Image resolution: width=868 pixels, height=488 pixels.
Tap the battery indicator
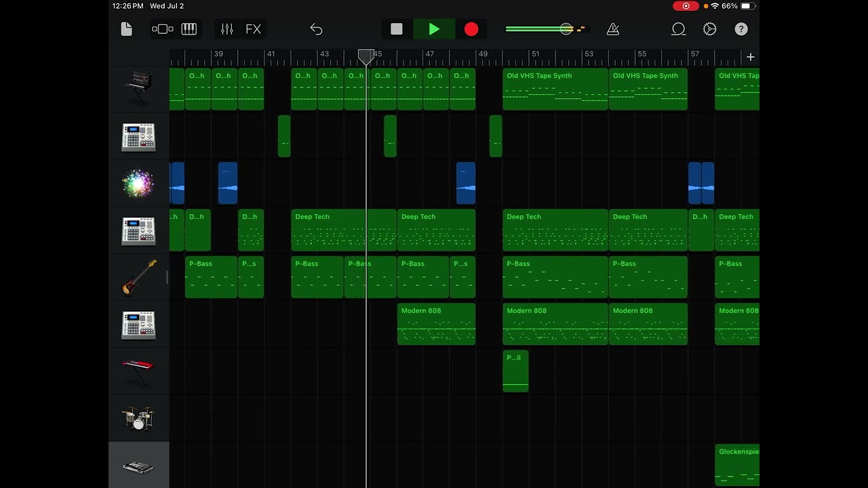[x=747, y=6]
